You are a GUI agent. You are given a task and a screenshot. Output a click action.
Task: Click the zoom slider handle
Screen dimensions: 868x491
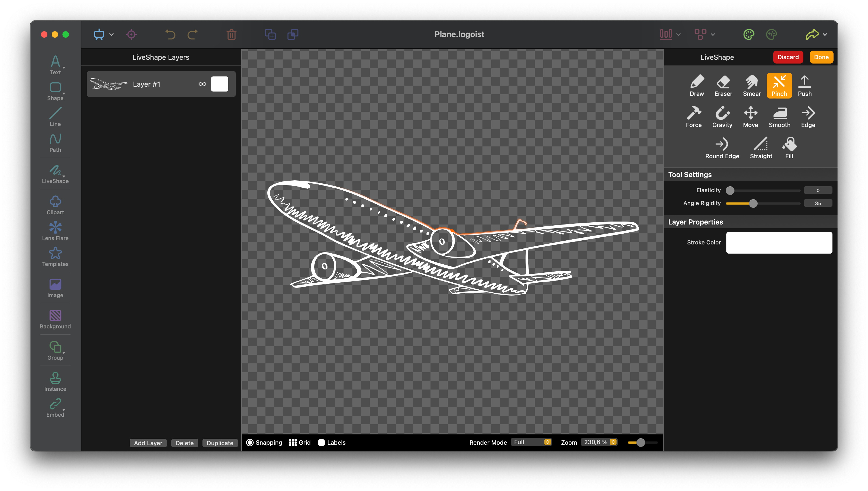pyautogui.click(x=640, y=443)
